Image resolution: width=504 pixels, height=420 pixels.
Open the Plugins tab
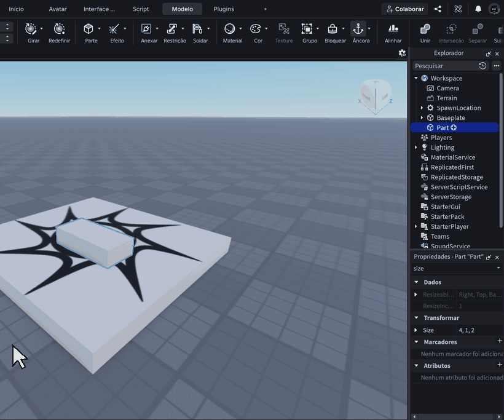(x=224, y=9)
